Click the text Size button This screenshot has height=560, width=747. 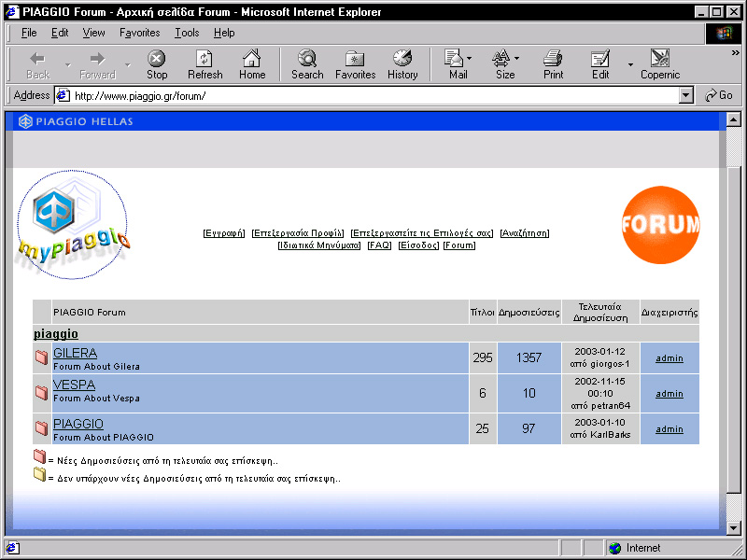pyautogui.click(x=503, y=64)
